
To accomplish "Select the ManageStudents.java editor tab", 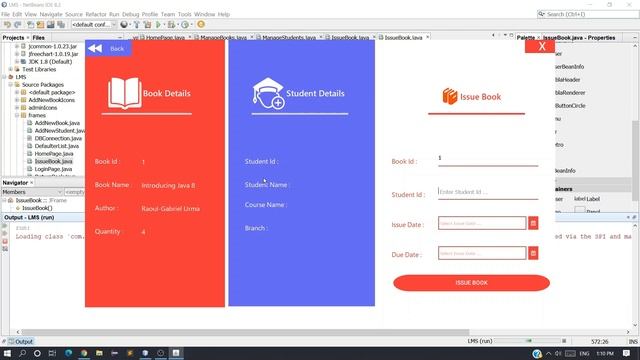I will 288,38.
